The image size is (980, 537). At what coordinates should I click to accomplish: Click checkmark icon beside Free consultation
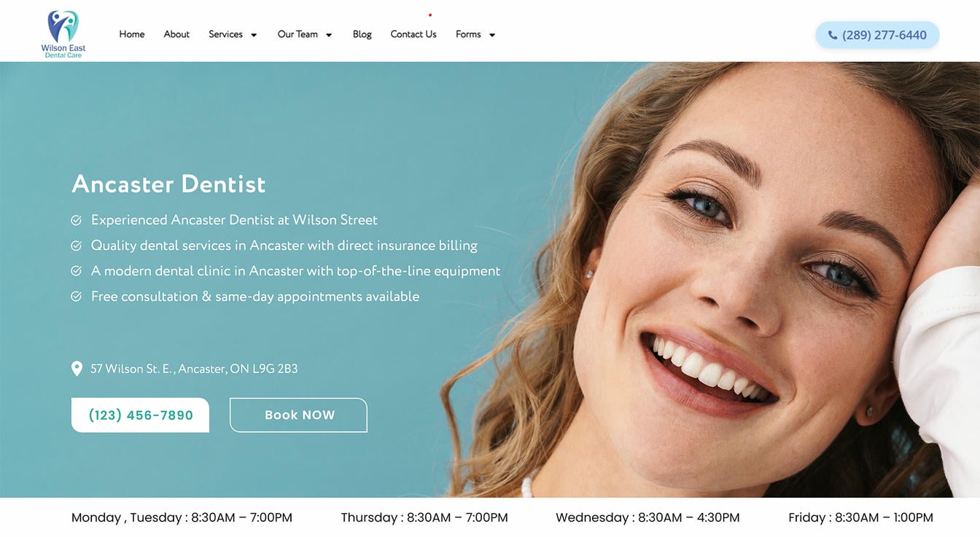coord(76,297)
